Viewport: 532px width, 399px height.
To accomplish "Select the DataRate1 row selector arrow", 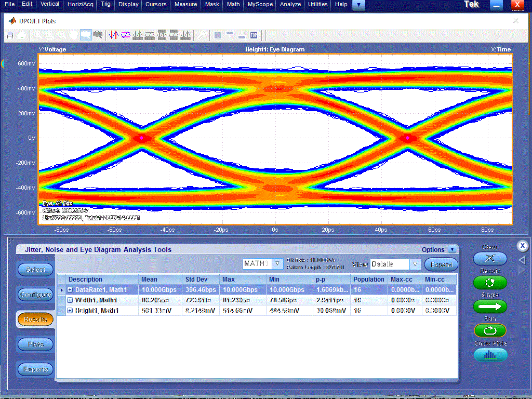I will 61,290.
